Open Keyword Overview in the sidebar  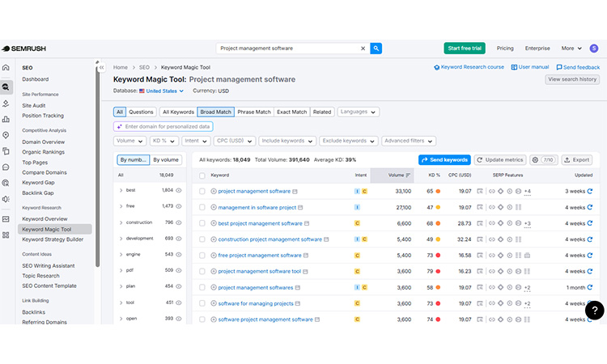click(x=45, y=219)
